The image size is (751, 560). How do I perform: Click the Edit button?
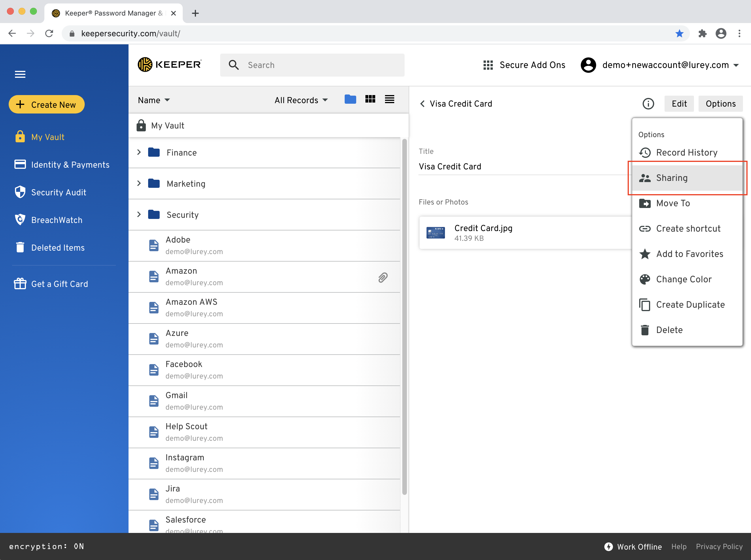tap(679, 104)
